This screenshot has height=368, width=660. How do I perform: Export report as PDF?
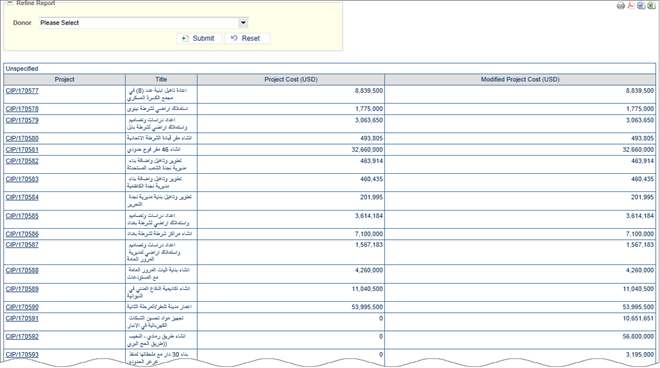click(631, 5)
